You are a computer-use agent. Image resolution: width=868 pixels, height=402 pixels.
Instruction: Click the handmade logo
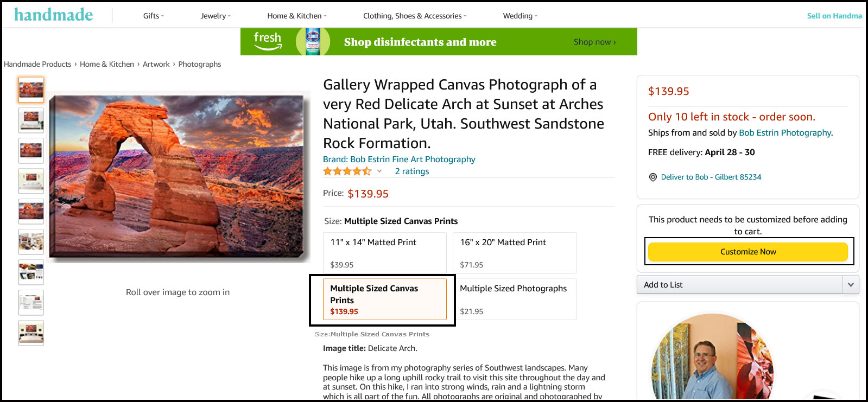coord(53,15)
